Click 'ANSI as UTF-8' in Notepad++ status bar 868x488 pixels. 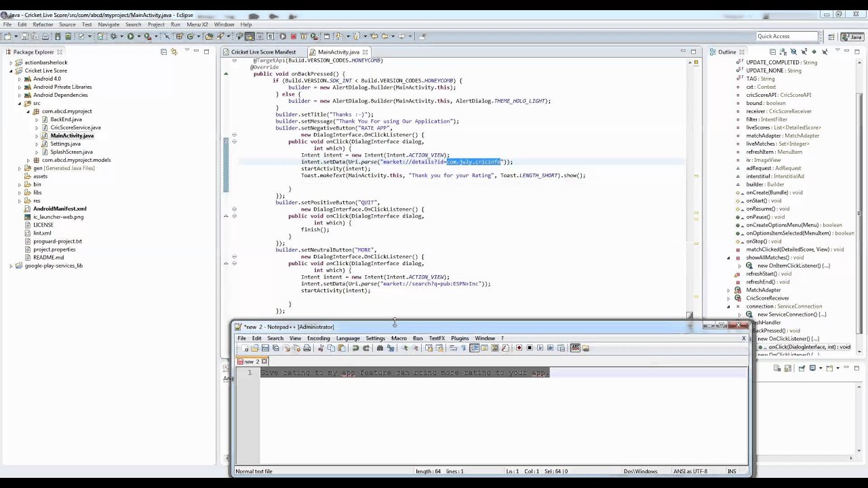click(690, 472)
